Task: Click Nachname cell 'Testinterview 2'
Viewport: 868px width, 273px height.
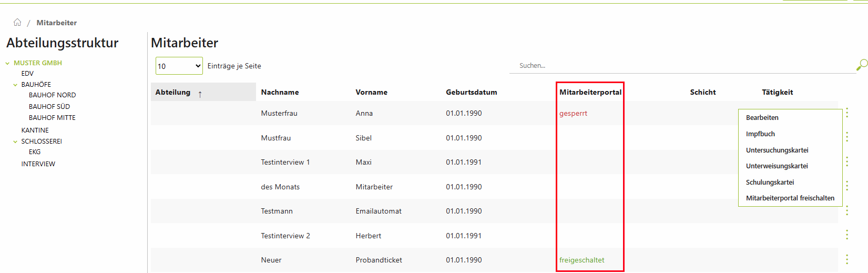Action: click(x=285, y=236)
